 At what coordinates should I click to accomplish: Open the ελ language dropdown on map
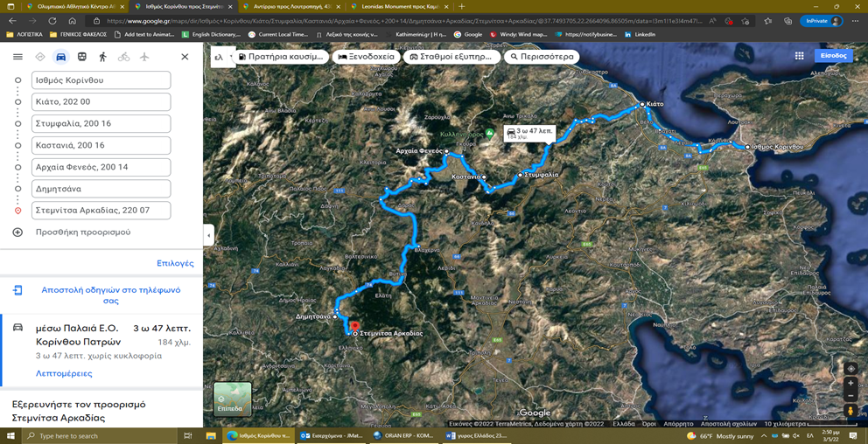[223, 57]
